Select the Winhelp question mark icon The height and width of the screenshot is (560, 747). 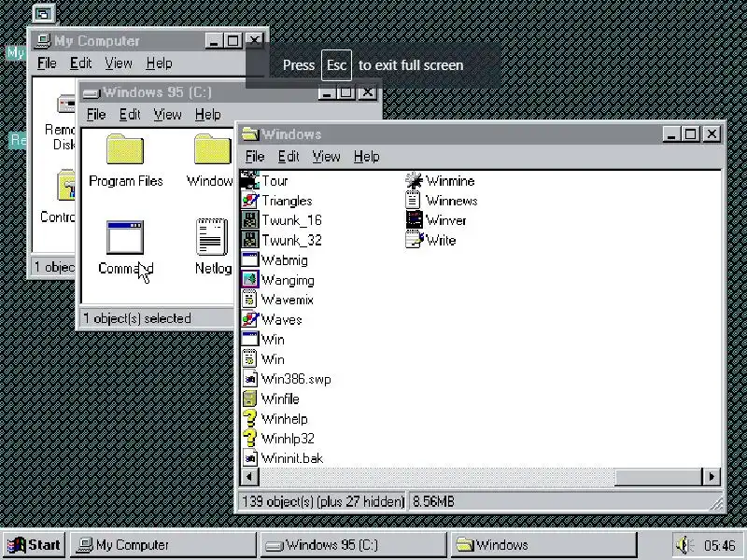pos(249,418)
